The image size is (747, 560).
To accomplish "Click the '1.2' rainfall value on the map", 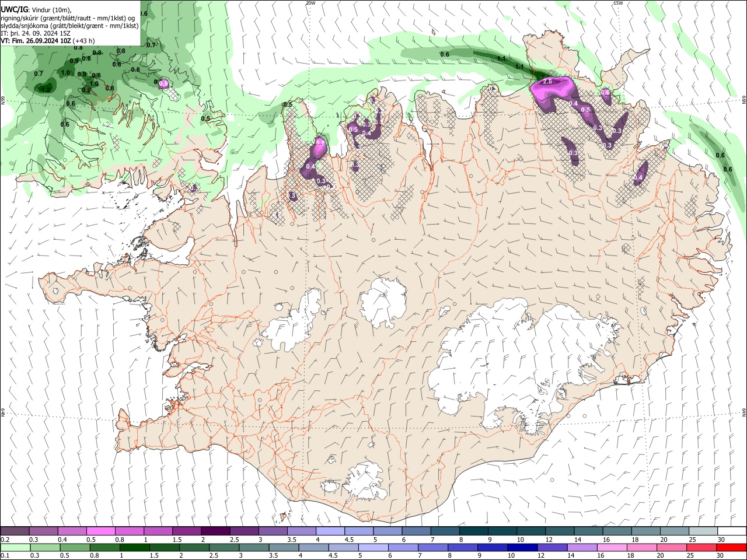I will (x=45, y=89).
